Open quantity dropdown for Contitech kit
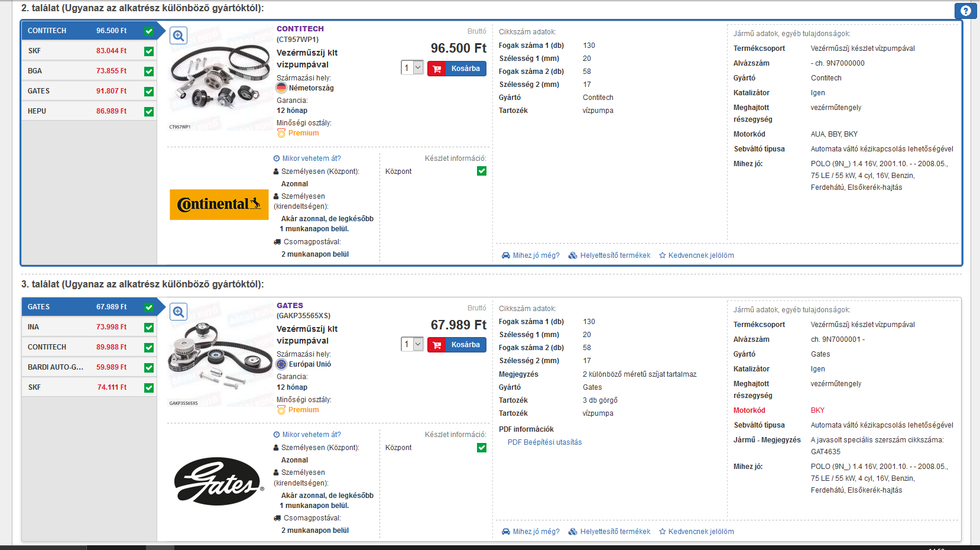Viewport: 980px width, 550px height. point(413,67)
